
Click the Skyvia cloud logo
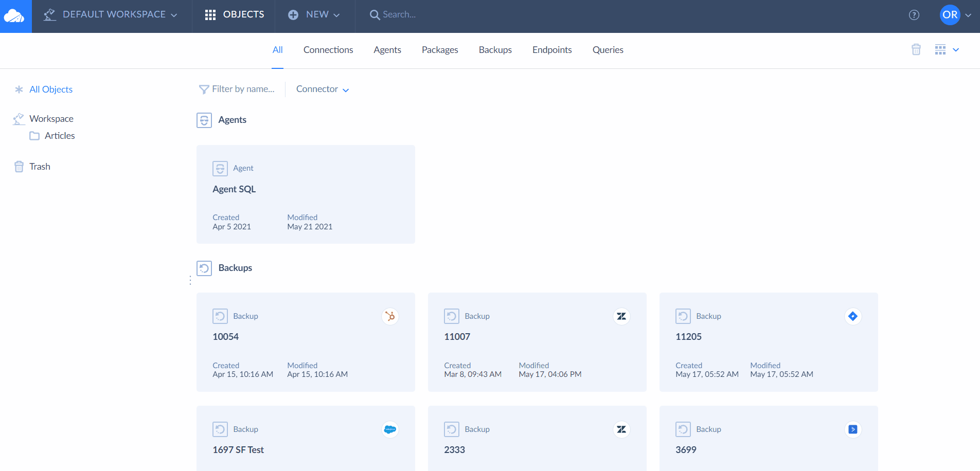click(x=15, y=14)
